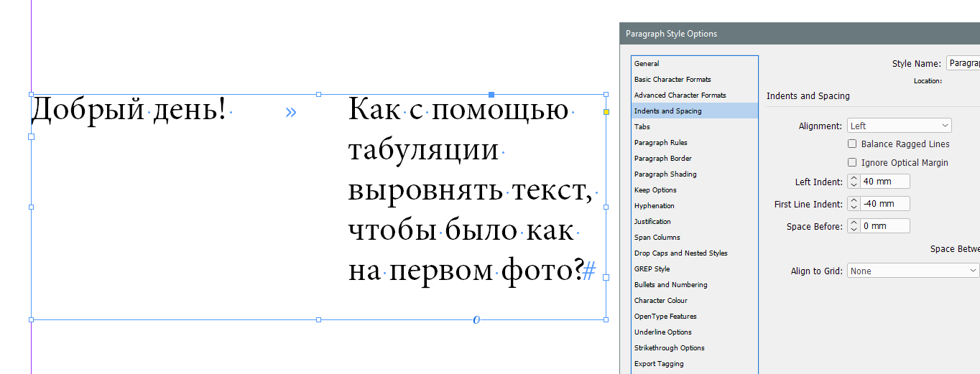This screenshot has width=980, height=374.
Task: Click the First Line Indent value field
Action: coord(885,204)
